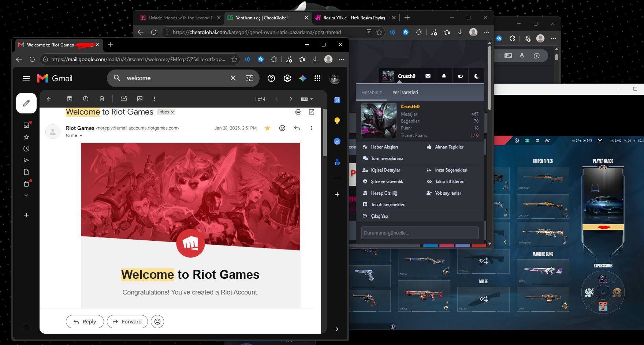Image resolution: width=644 pixels, height=345 pixels.
Task: Toggle the star on the Riot Games email
Action: [268, 128]
